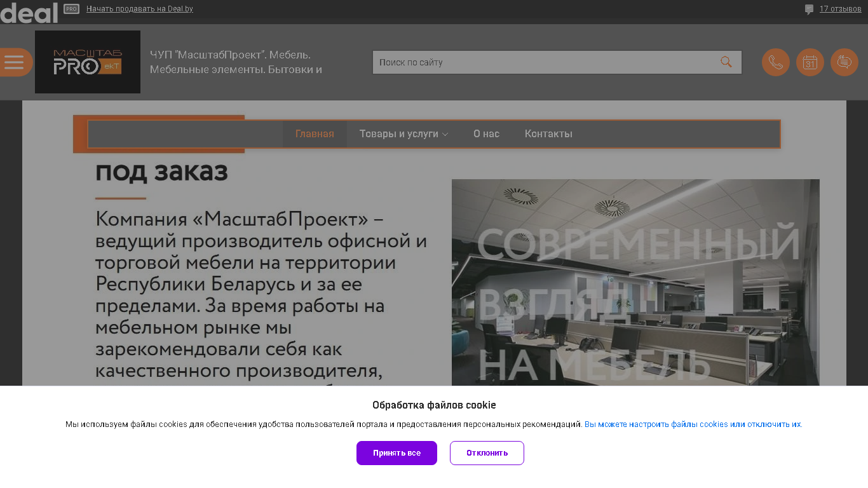Screen dimensions: 868x488
Task: Open cookie settings link in banner
Action: point(693,424)
